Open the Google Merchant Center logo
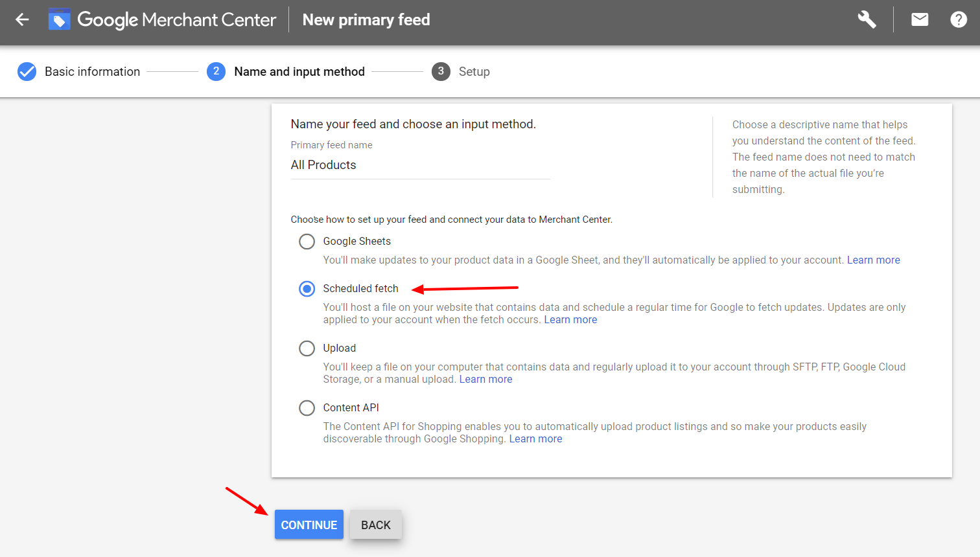Viewport: 980px width, 557px height. pos(163,19)
